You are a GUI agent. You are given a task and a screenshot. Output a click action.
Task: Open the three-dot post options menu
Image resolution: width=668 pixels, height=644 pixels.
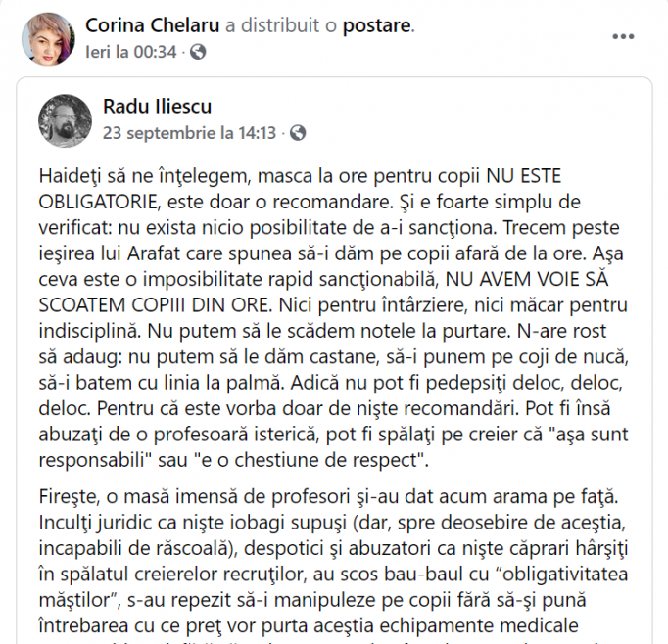623,37
